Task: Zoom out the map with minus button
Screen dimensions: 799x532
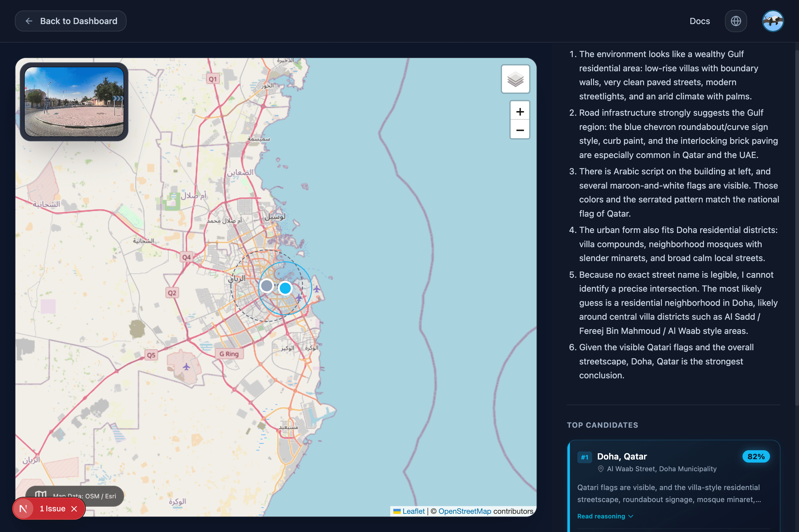Action: point(520,130)
